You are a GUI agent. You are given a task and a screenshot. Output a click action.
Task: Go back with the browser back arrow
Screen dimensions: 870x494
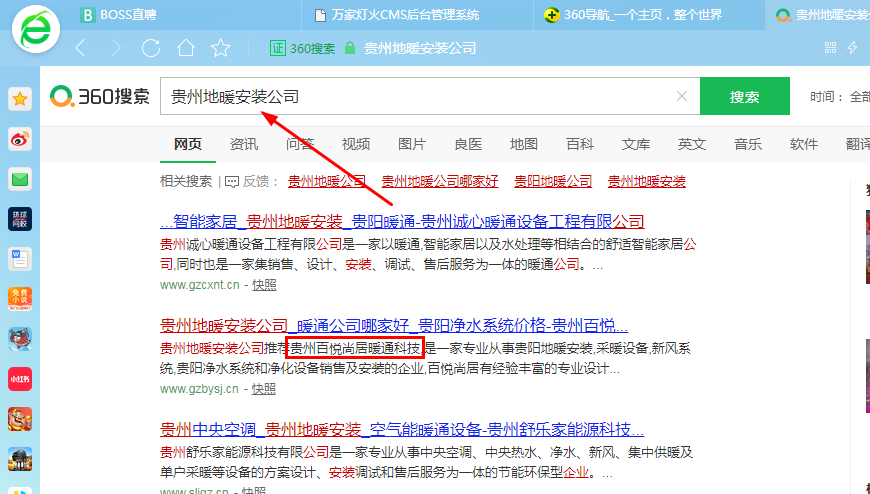81,48
